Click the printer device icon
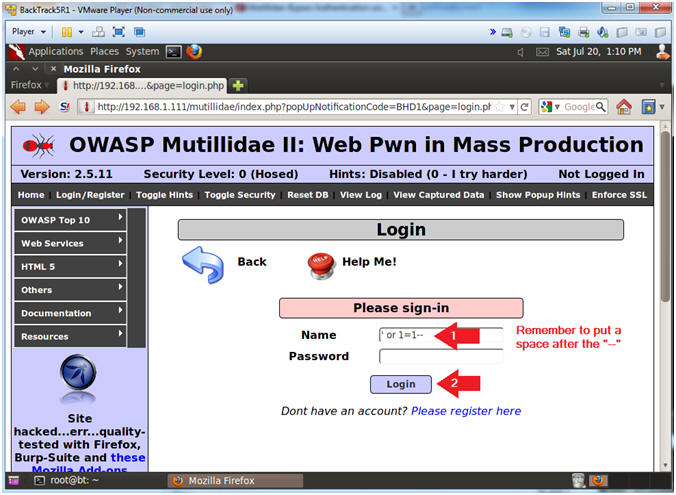 point(584,32)
